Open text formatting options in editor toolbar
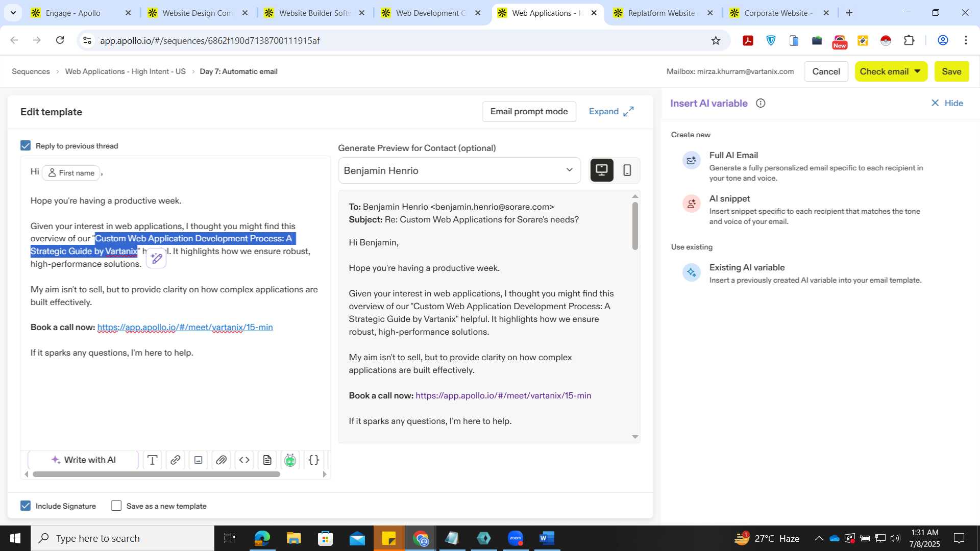The height and width of the screenshot is (551, 980). [152, 460]
